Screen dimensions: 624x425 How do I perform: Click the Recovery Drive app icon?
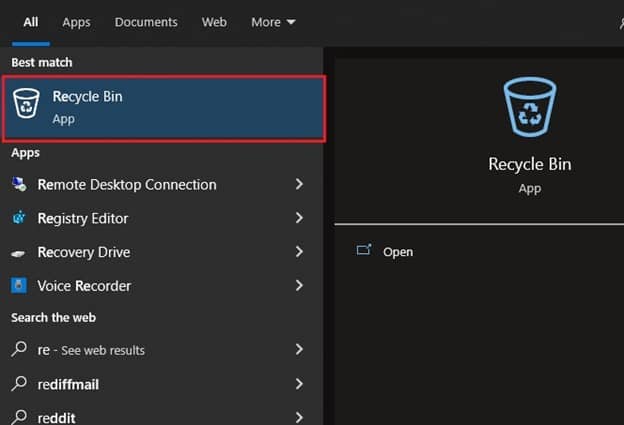tap(18, 253)
